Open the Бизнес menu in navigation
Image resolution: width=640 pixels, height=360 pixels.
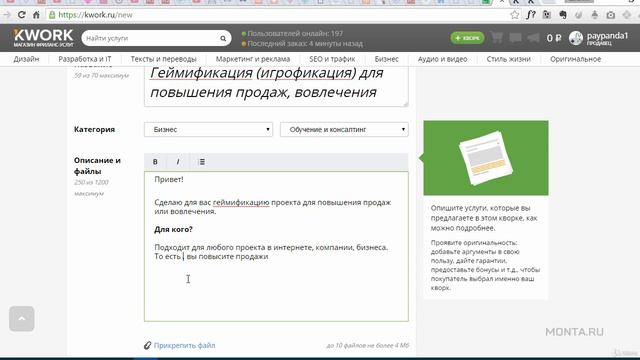coord(387,59)
